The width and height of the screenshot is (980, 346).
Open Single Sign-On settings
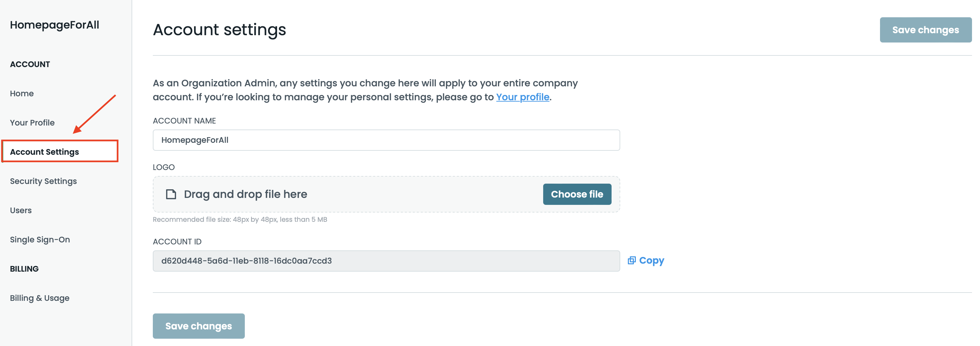pos(40,239)
